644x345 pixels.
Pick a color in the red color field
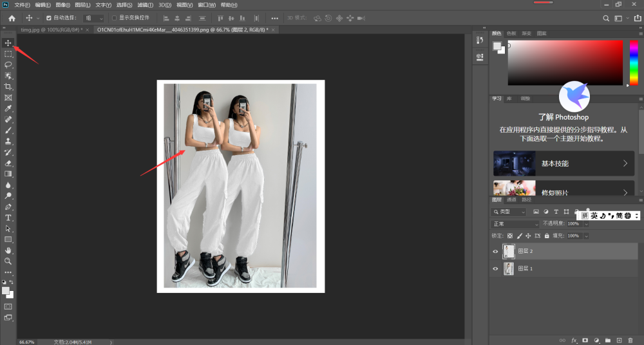tap(565, 62)
